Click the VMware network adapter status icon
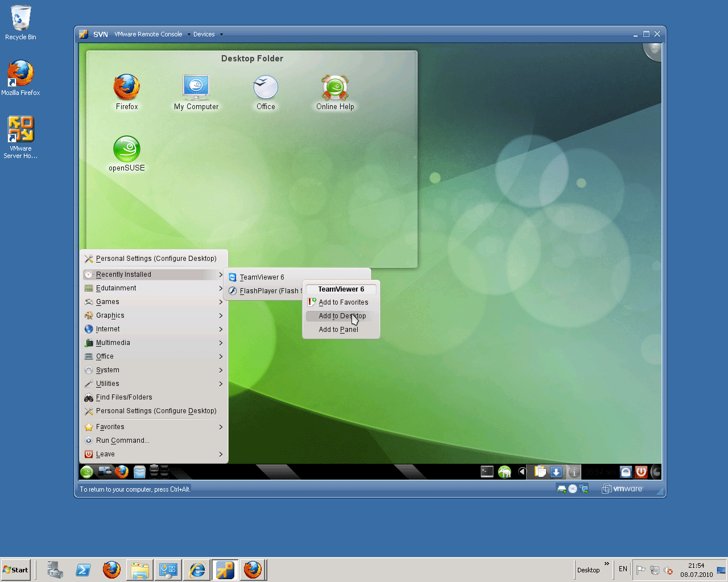 click(584, 489)
